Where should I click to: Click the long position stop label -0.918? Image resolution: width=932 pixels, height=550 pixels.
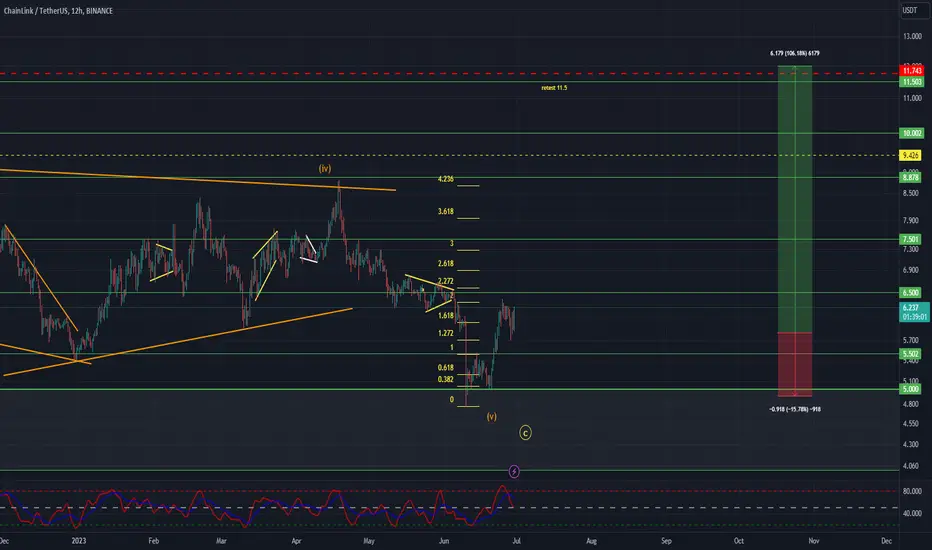pyautogui.click(x=795, y=409)
